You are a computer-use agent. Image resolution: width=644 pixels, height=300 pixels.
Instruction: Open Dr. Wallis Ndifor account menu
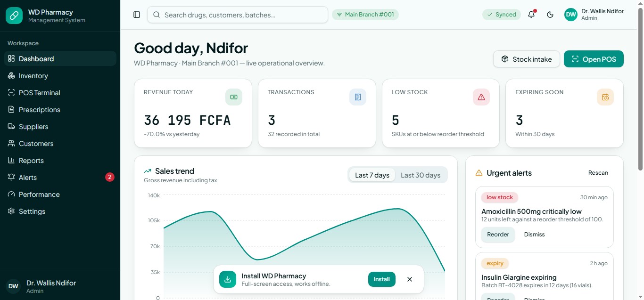594,15
